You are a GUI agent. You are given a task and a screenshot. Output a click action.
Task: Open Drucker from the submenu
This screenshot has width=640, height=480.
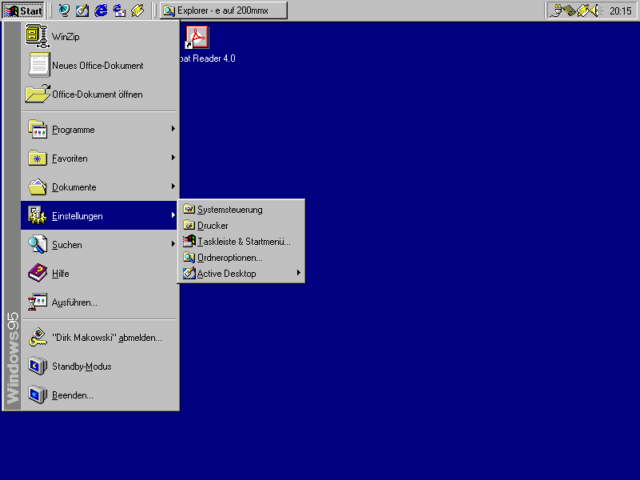241,225
